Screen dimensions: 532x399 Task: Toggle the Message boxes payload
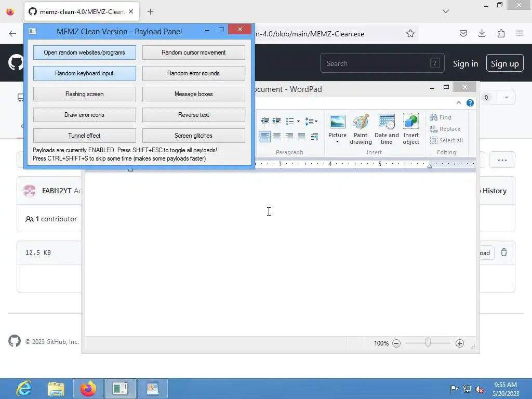(x=193, y=94)
